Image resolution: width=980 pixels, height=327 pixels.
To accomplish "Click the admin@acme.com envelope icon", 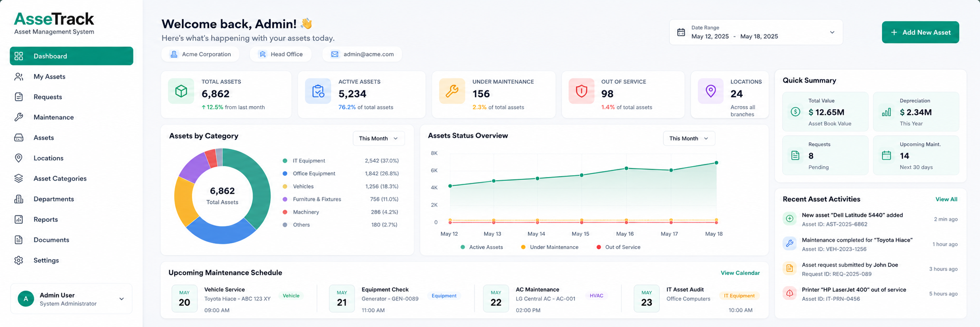I will (x=335, y=54).
